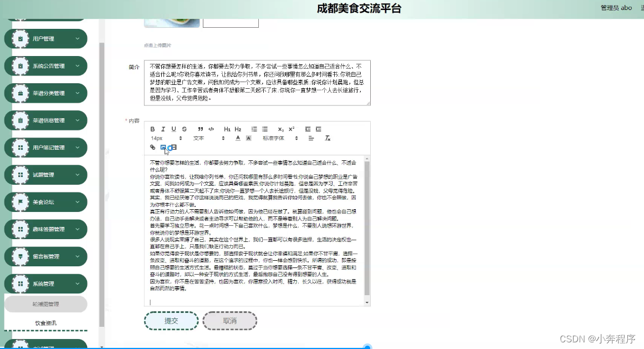The image size is (644, 349).
Task: Open the font color picker
Action: (238, 138)
